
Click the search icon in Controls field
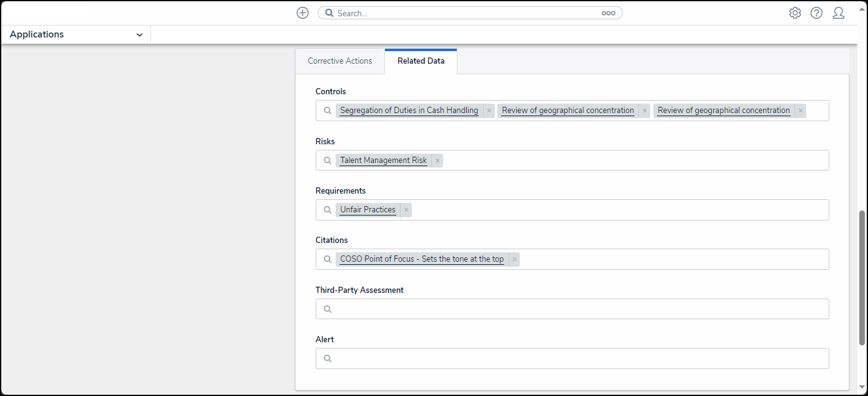[x=328, y=111]
